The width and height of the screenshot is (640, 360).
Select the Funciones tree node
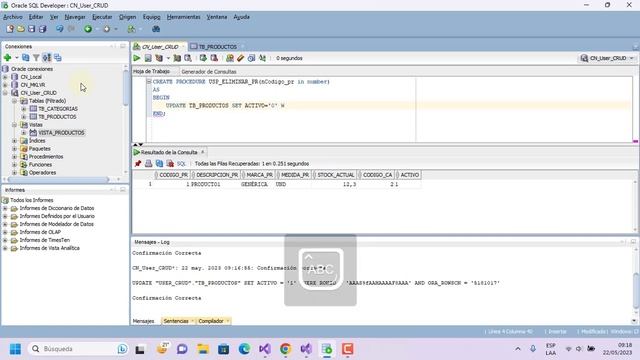(40, 165)
